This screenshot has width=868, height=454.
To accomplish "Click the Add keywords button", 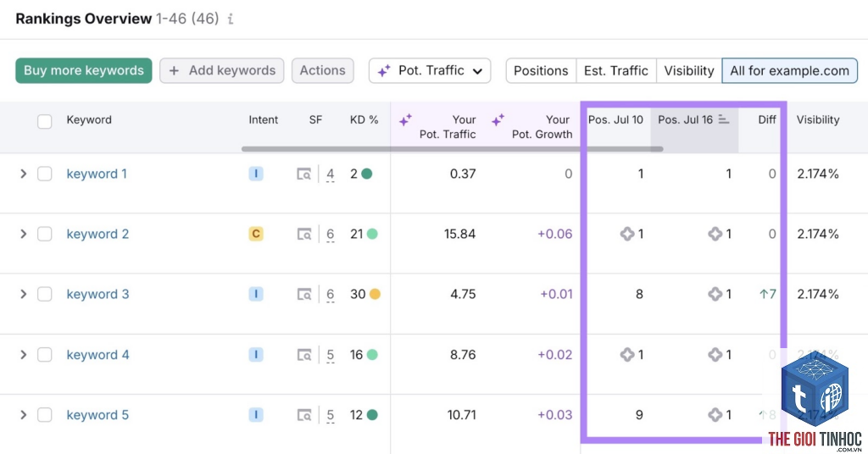I will pyautogui.click(x=222, y=71).
